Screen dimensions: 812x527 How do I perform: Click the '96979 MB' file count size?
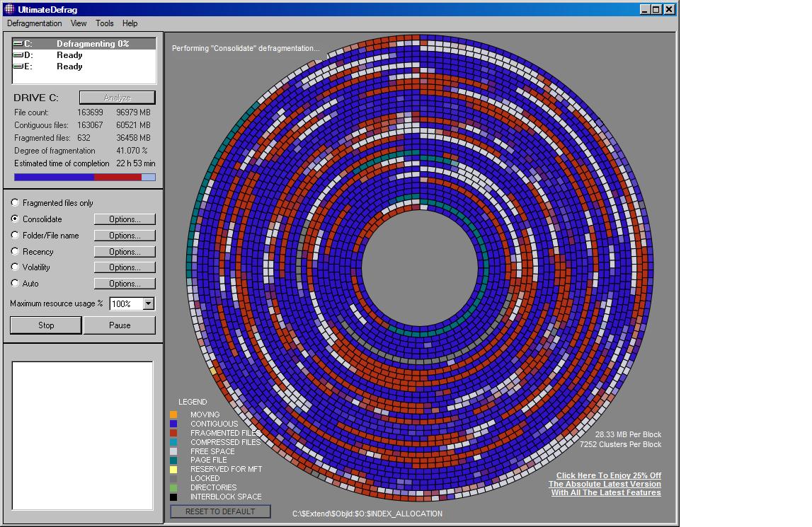pyautogui.click(x=134, y=112)
